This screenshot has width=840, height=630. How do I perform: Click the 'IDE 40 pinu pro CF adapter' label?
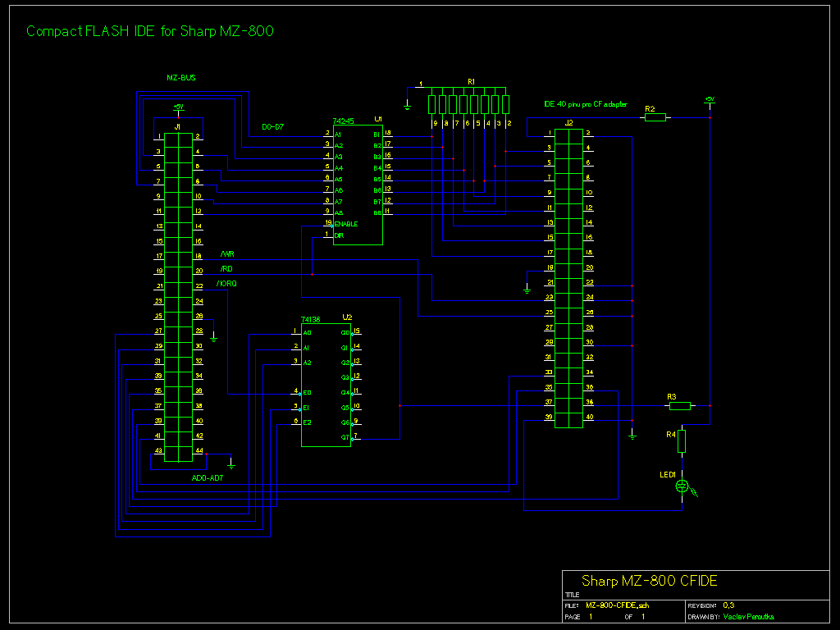coord(586,104)
